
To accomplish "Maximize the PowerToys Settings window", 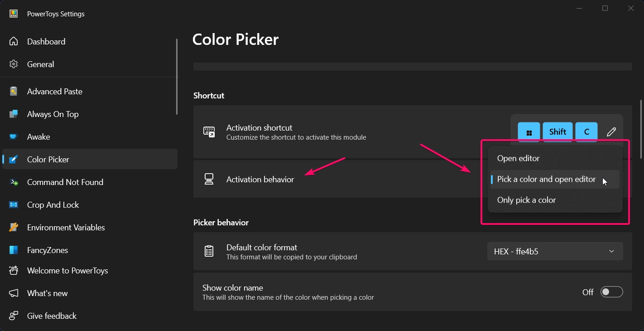I will point(605,8).
